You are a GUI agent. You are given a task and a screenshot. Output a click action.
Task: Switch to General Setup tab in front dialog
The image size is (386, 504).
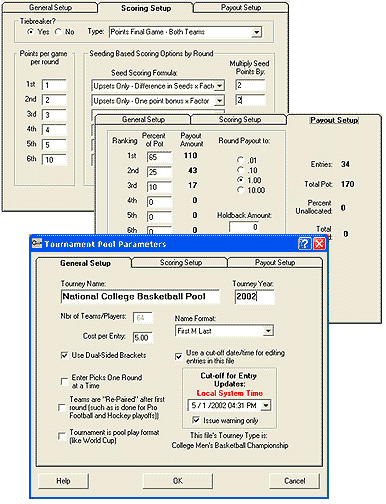(x=85, y=263)
